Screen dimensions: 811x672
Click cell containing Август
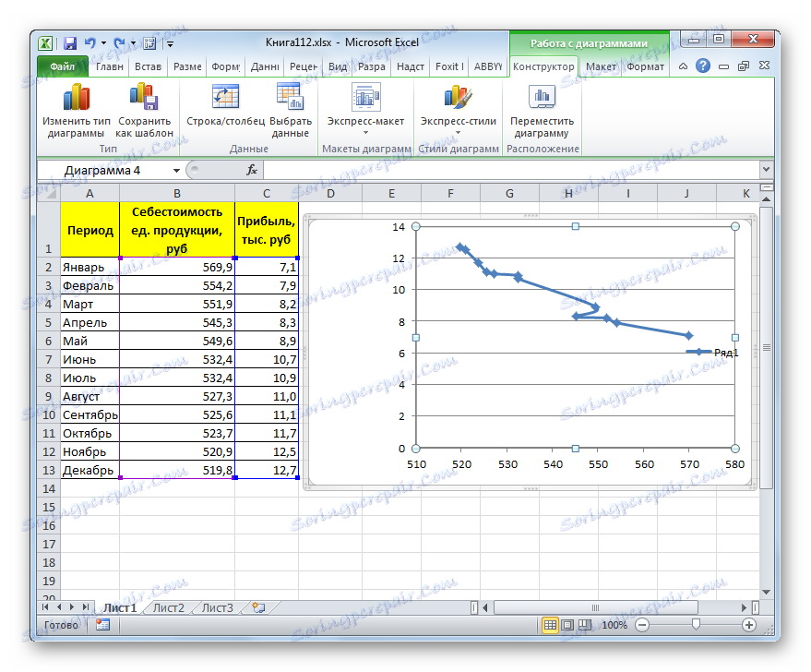click(x=90, y=396)
